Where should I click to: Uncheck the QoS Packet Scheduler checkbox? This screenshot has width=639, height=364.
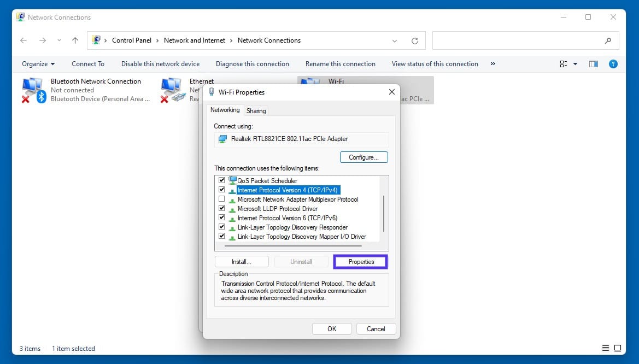(x=221, y=180)
